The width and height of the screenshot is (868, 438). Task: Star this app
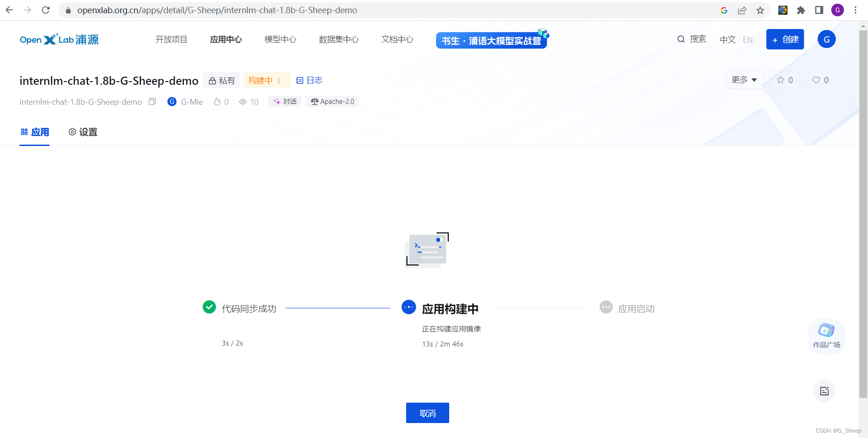pos(784,80)
